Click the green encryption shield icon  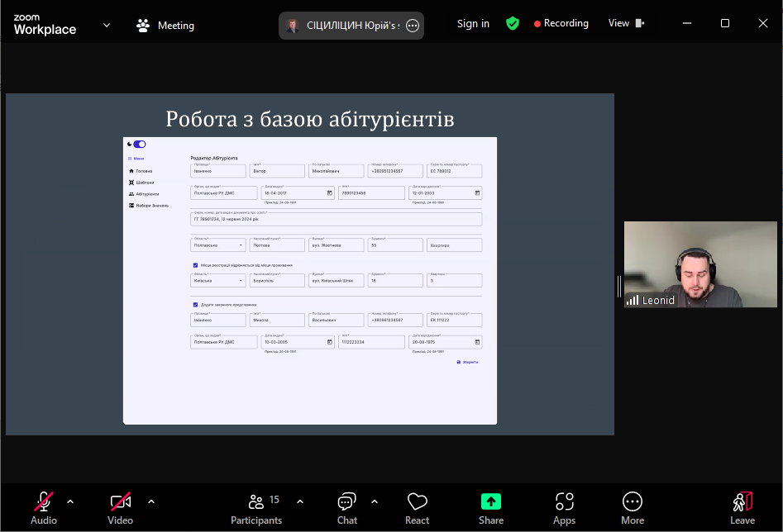pos(513,24)
